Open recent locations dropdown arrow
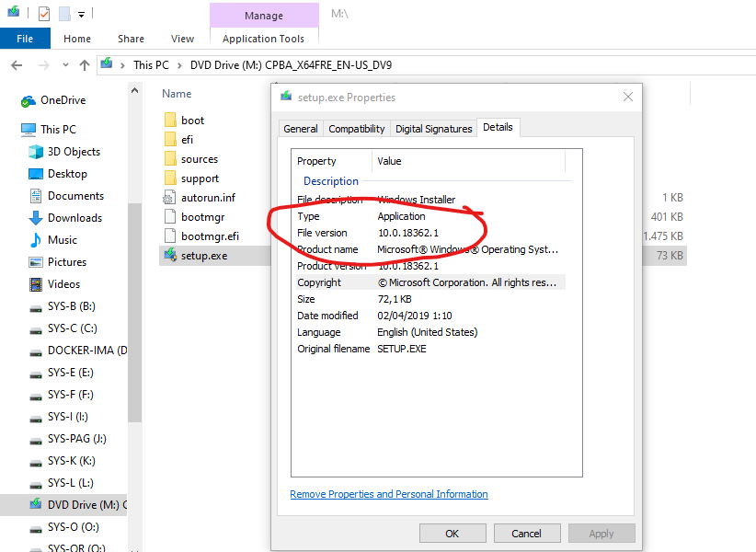This screenshot has height=552, width=756. click(x=65, y=65)
